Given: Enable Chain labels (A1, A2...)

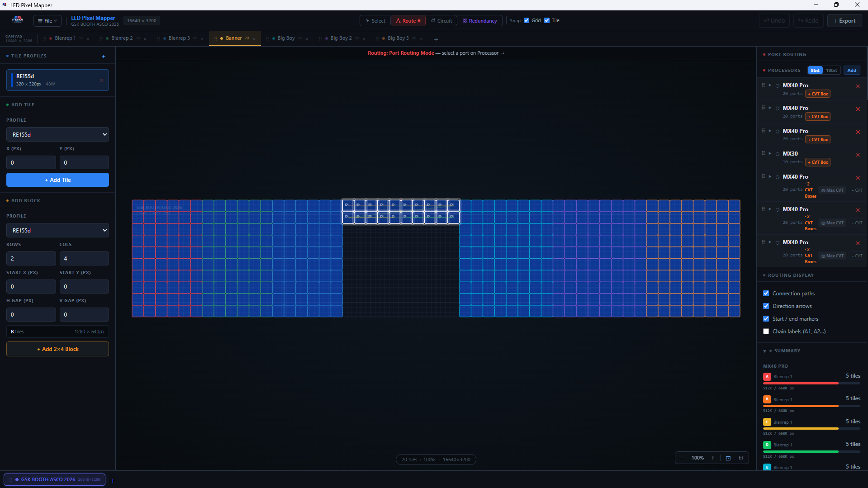Looking at the screenshot, I should [x=766, y=331].
